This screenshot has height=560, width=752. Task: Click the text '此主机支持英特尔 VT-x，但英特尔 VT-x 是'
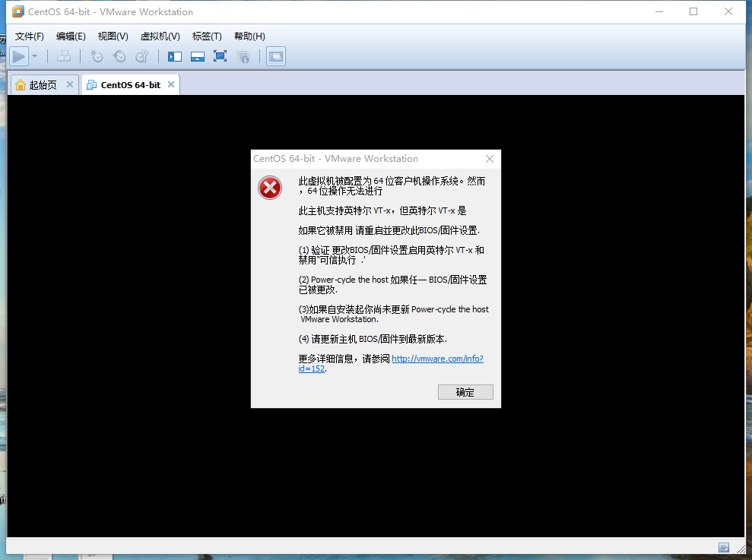[x=382, y=210]
